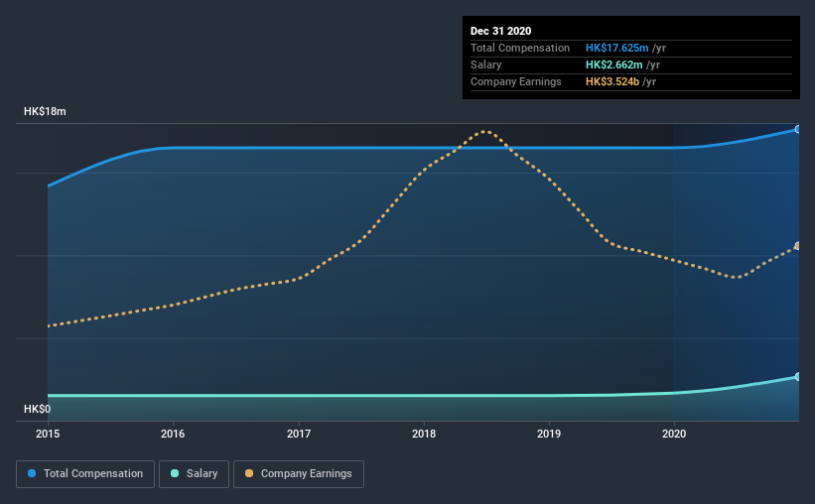Click the Dec 31 2020 tooltip date
The image size is (815, 504).
[501, 31]
